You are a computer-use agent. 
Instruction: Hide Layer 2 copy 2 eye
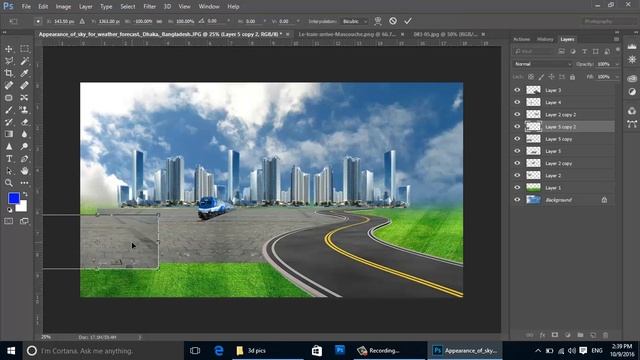tap(517, 114)
